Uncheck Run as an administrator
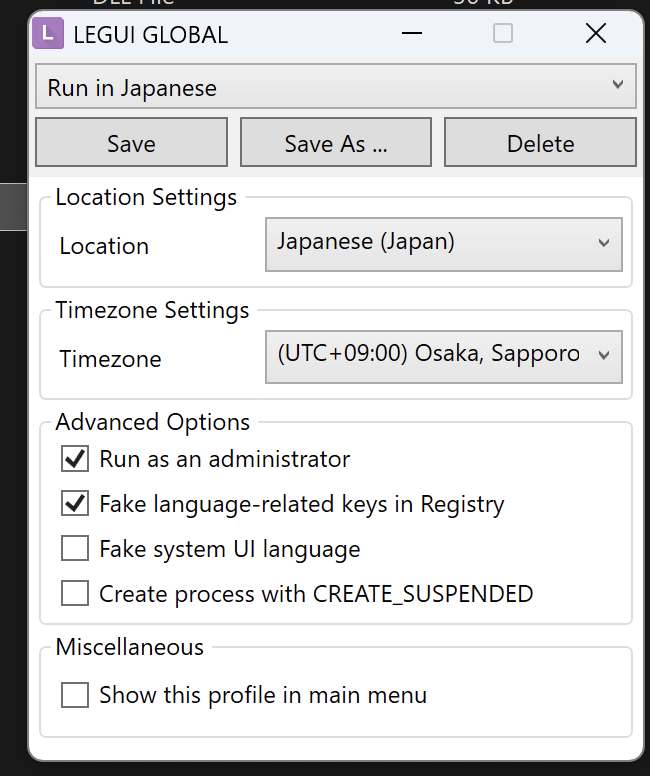The height and width of the screenshot is (776, 650). (x=75, y=459)
